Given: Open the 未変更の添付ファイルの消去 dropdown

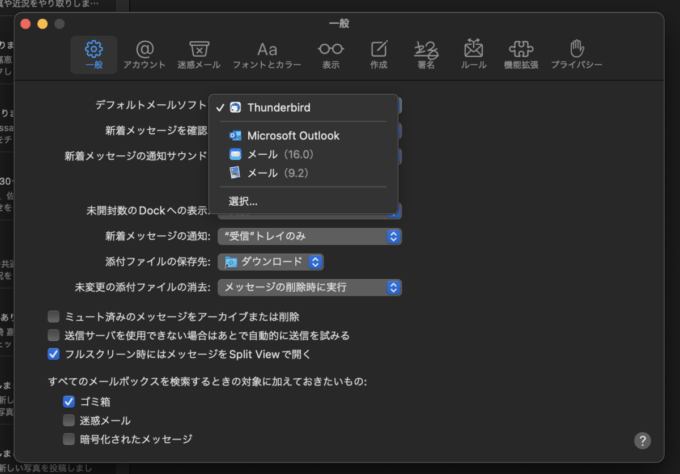Looking at the screenshot, I should [309, 287].
